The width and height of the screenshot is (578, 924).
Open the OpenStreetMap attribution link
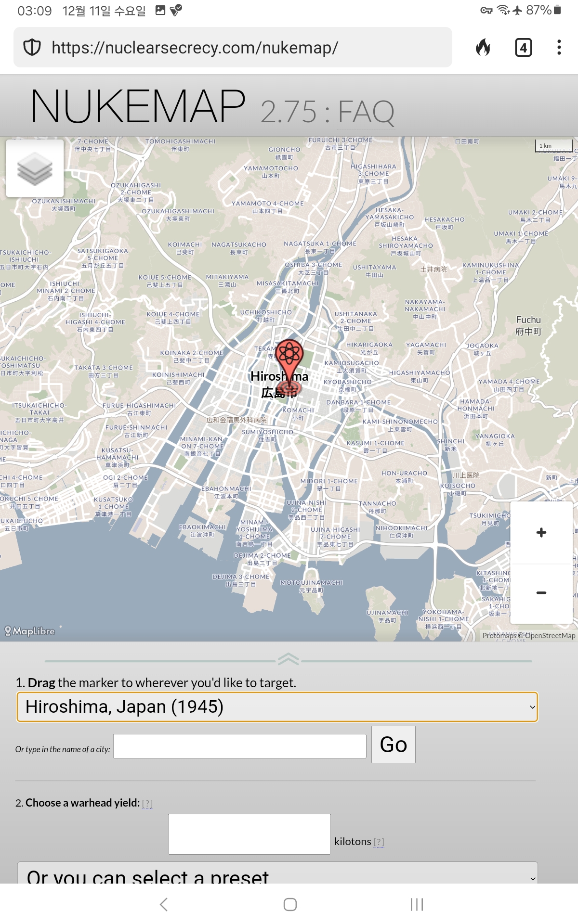click(550, 635)
